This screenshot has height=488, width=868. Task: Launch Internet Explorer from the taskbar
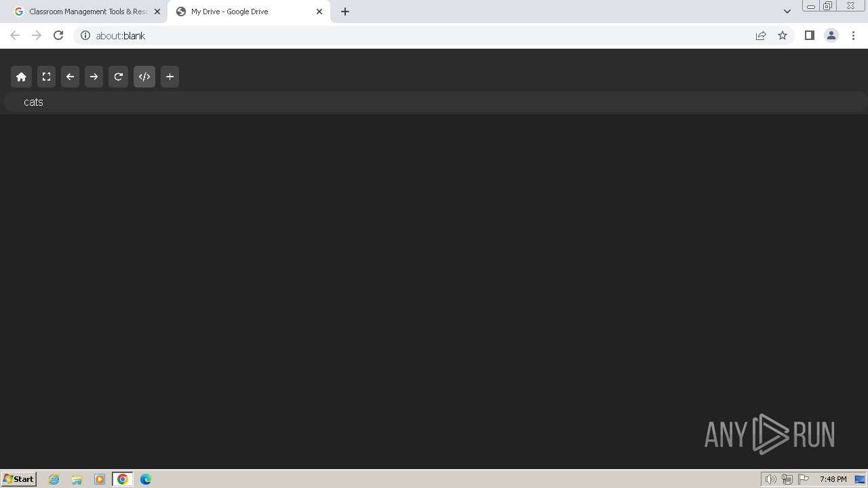click(54, 479)
